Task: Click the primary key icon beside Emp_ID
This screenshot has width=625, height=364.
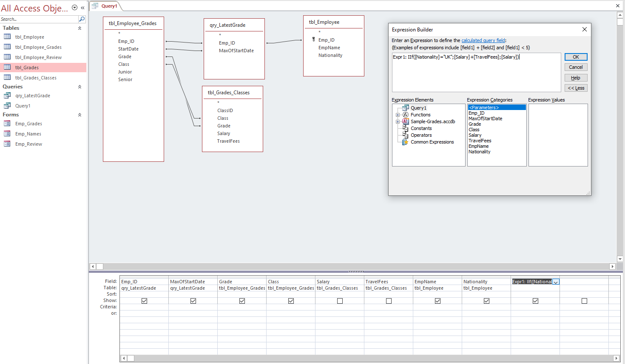Action: pos(314,40)
